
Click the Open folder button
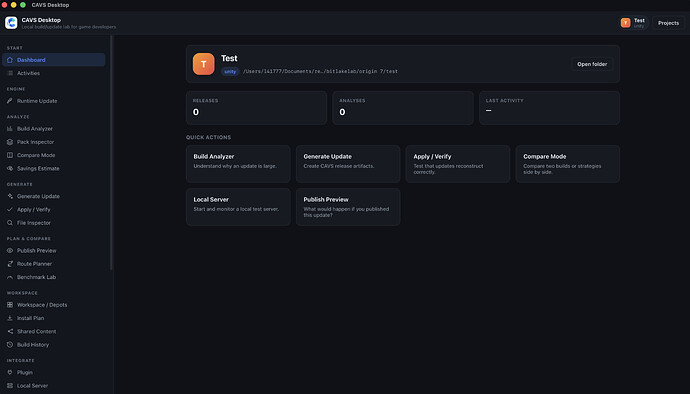pyautogui.click(x=592, y=64)
